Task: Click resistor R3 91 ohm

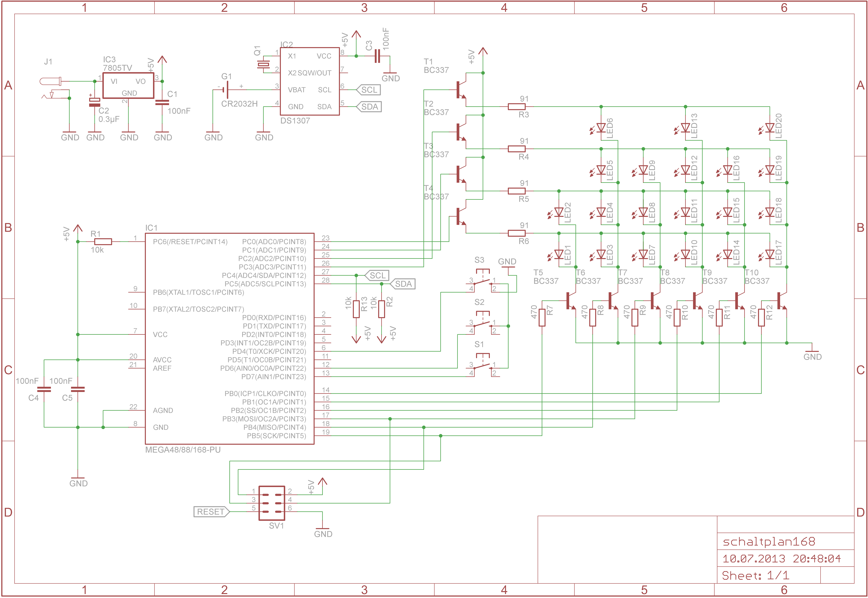Action: tap(517, 107)
